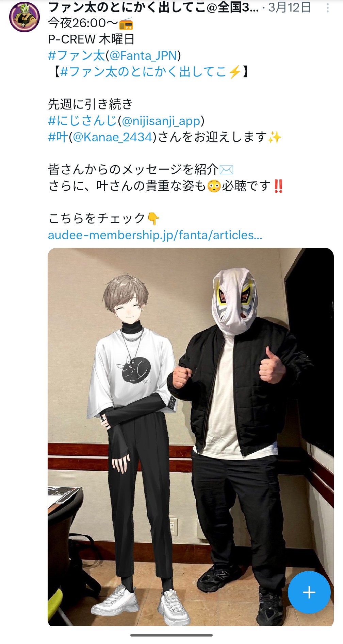The height and width of the screenshot is (644, 343).
Task: Tap the lightning bolt emoji in hashtag
Action: point(235,72)
